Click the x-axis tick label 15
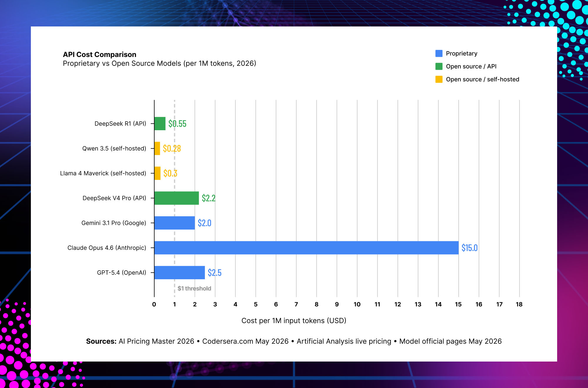The width and height of the screenshot is (588, 388). 458,305
